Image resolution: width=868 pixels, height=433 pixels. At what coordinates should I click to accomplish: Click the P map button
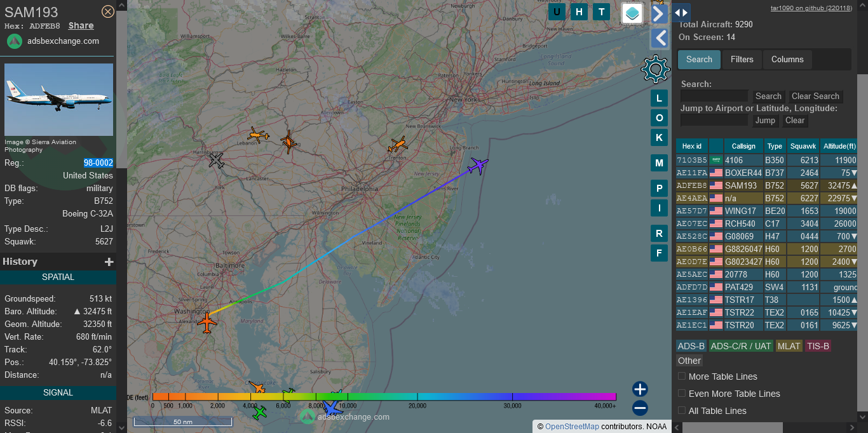[659, 189]
